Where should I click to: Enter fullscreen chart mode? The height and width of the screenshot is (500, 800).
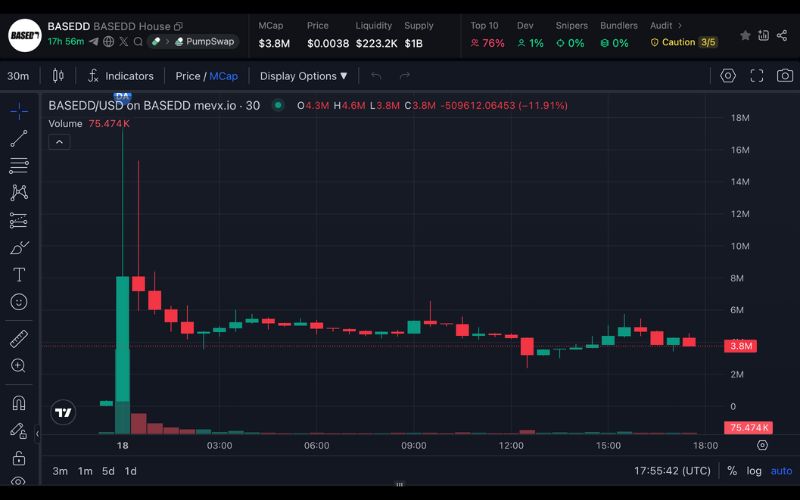(757, 76)
